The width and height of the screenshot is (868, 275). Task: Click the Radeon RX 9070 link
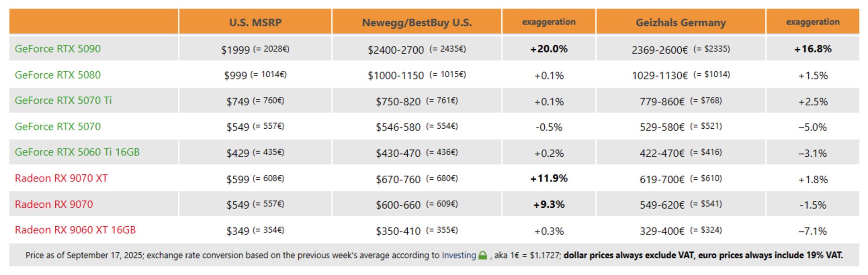pos(54,205)
